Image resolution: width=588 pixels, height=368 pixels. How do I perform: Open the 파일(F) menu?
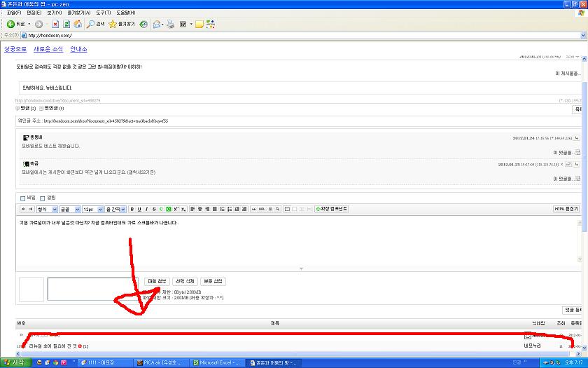(14, 13)
